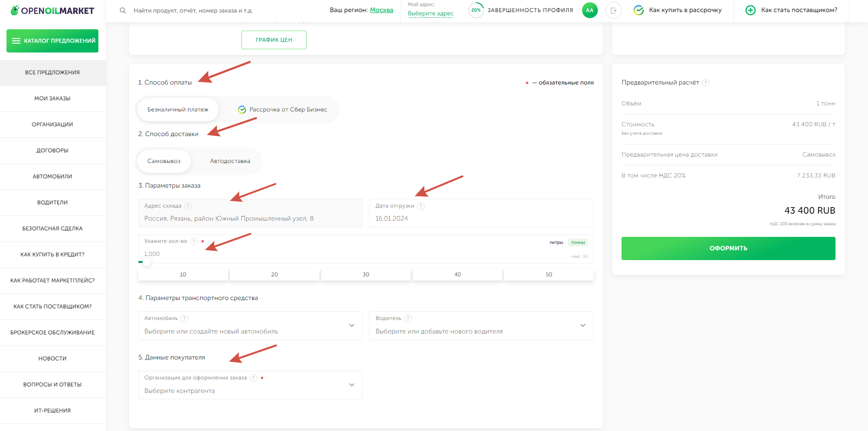
Task: Open help icon next to Водитель
Action: point(408,319)
